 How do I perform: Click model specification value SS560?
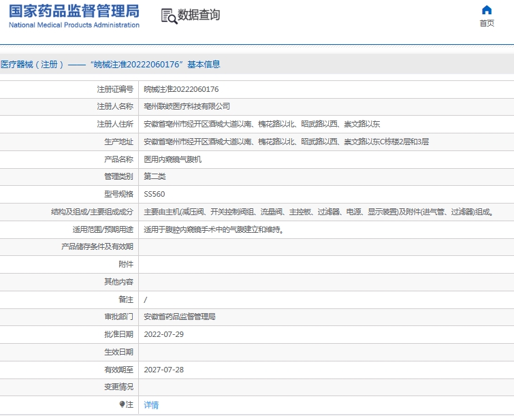[x=155, y=194]
